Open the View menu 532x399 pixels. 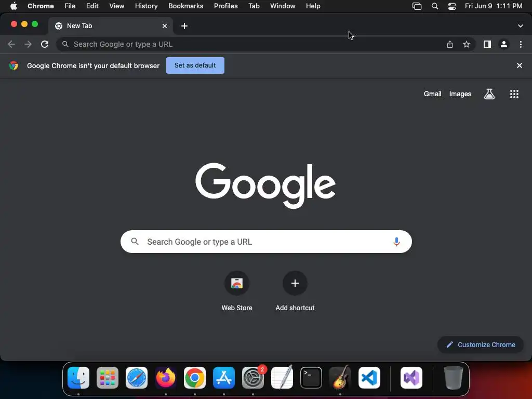tap(117, 6)
